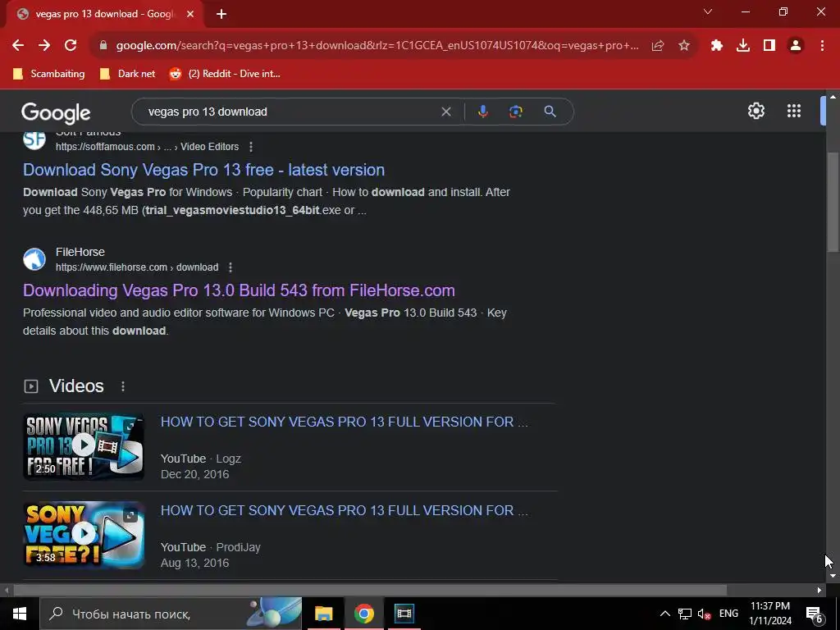Select the vegas pro 13 download tab

[x=104, y=15]
